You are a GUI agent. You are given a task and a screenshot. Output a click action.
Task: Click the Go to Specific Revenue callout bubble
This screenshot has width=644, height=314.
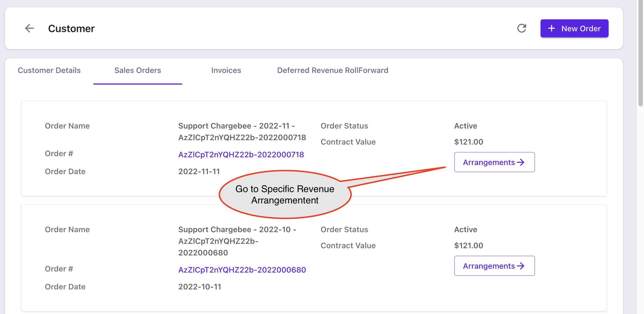pos(285,195)
